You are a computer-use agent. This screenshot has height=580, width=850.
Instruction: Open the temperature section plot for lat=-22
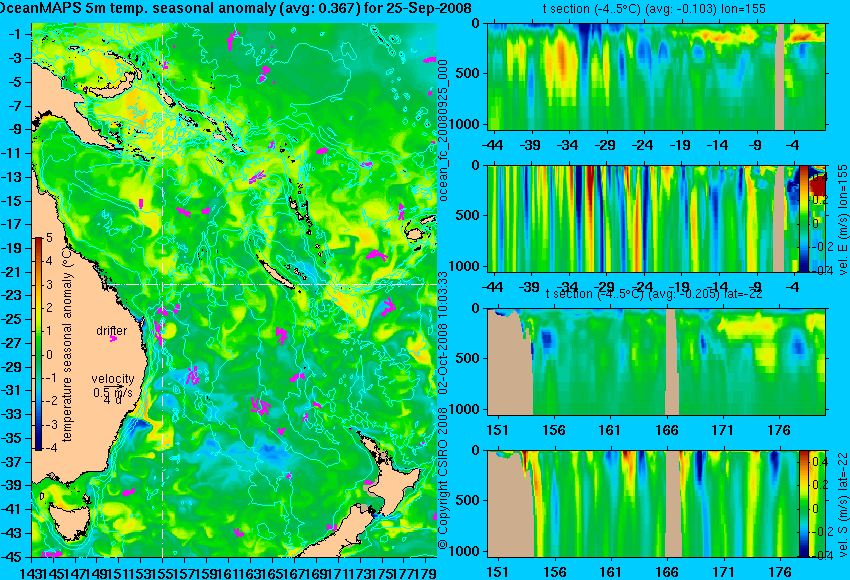(656, 362)
